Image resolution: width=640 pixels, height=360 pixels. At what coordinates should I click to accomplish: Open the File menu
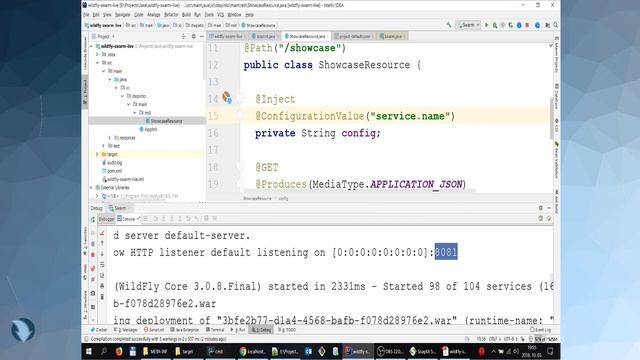(86, 15)
